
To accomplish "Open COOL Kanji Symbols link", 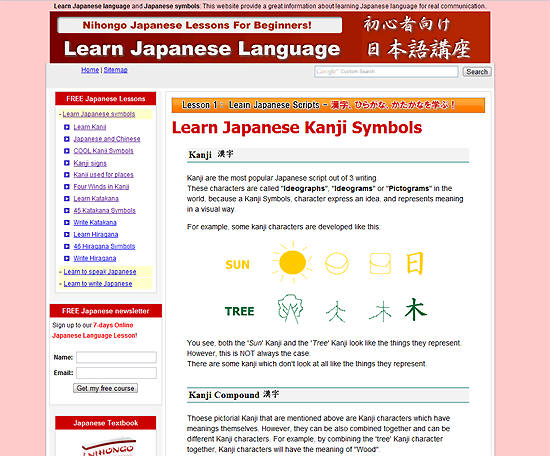I will click(x=103, y=151).
